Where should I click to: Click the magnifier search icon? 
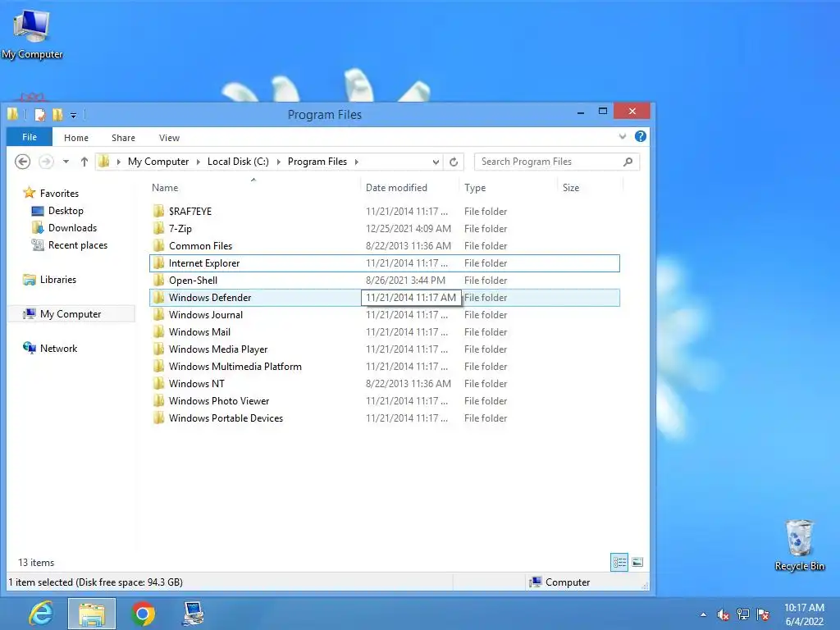tap(628, 162)
